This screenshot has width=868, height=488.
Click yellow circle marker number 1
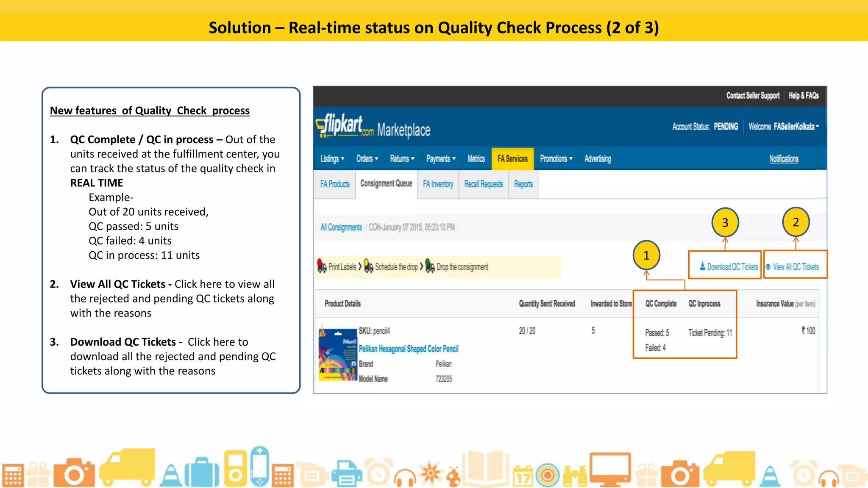click(646, 255)
